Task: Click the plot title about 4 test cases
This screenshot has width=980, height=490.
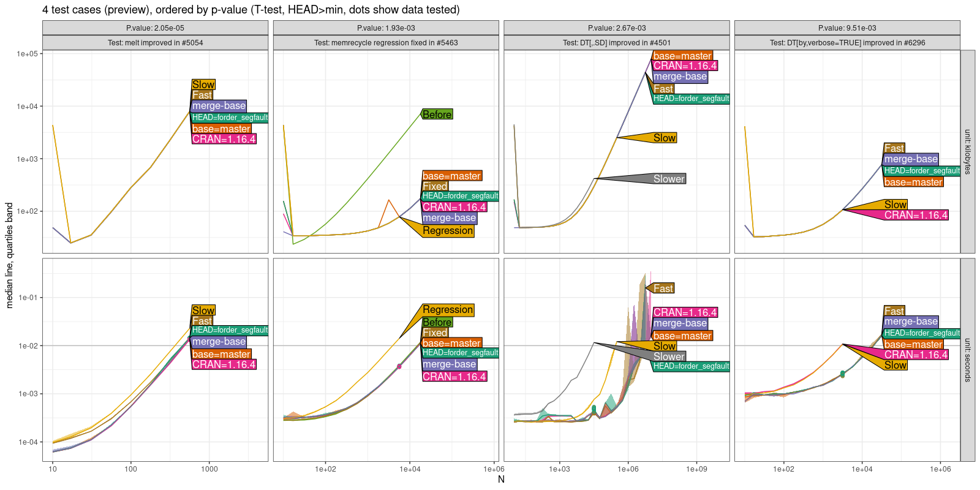Action: (x=251, y=10)
